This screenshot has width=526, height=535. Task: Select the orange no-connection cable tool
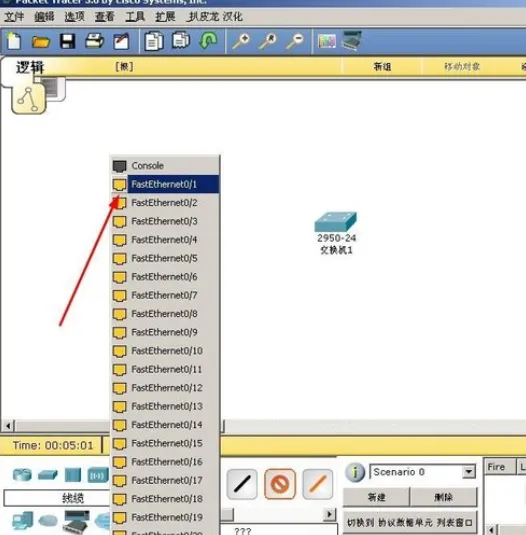click(280, 484)
